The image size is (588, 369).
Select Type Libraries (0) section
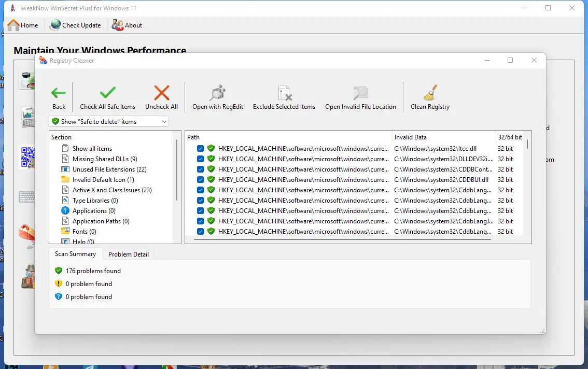point(95,201)
